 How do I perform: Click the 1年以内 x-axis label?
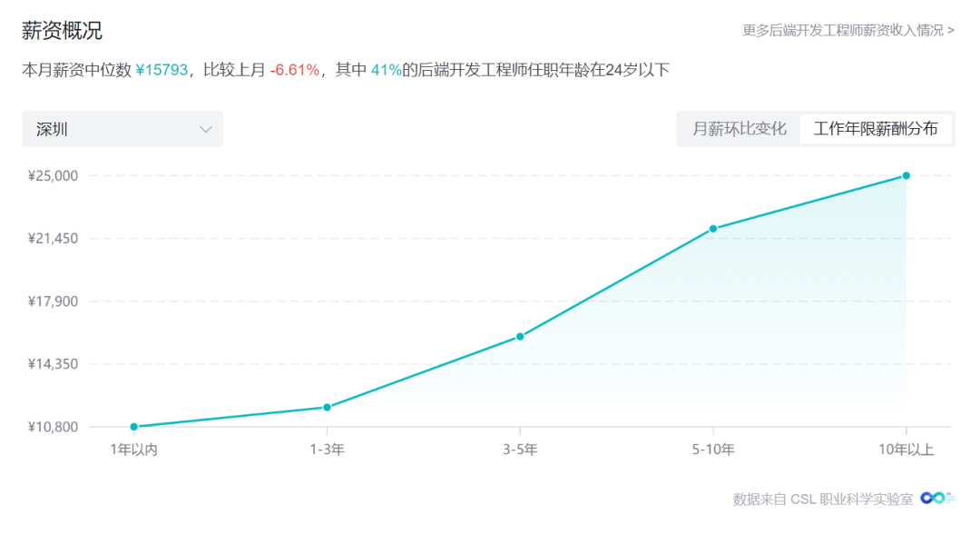[x=134, y=450]
